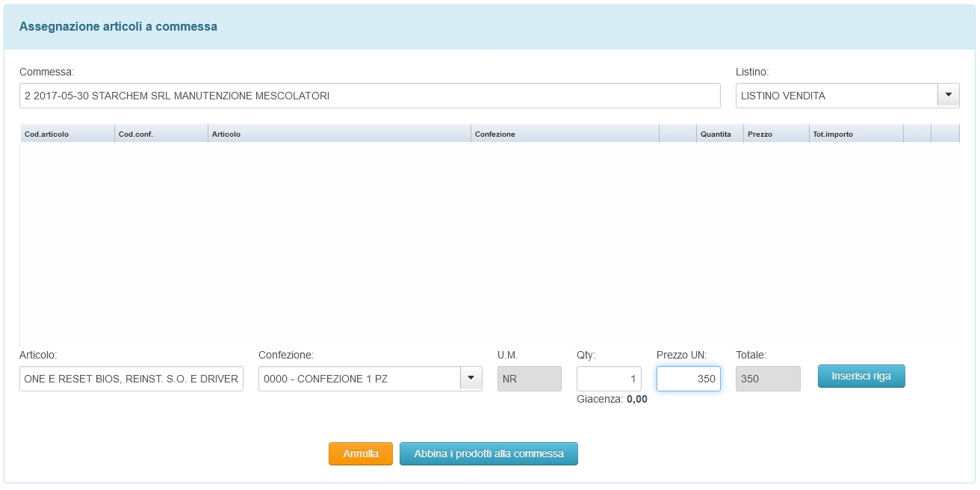
Task: Click the greyed-out Totale field
Action: [768, 379]
